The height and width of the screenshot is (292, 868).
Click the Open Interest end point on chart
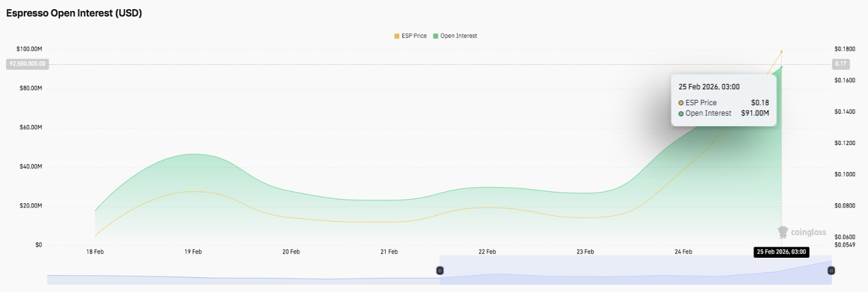coord(781,67)
